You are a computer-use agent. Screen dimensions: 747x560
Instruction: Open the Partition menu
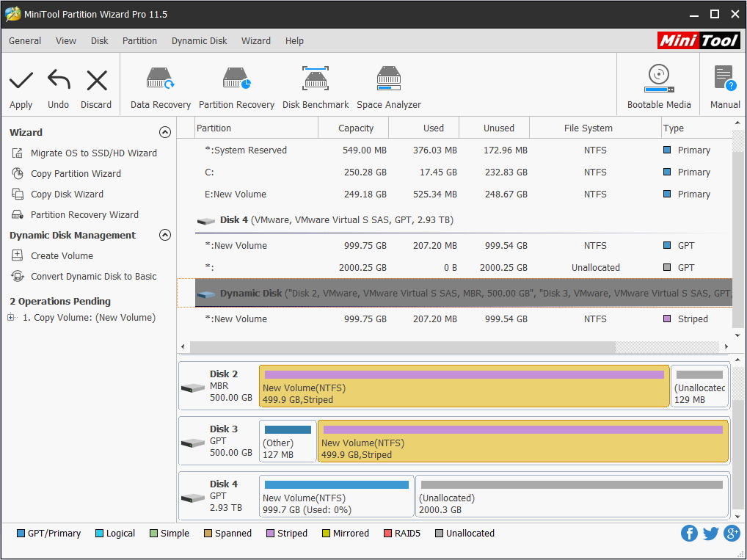[x=139, y=41]
